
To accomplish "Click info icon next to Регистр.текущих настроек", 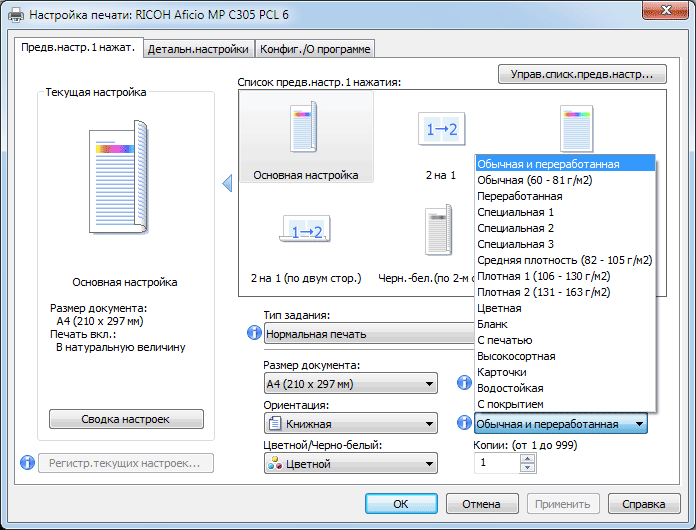I will (28, 463).
